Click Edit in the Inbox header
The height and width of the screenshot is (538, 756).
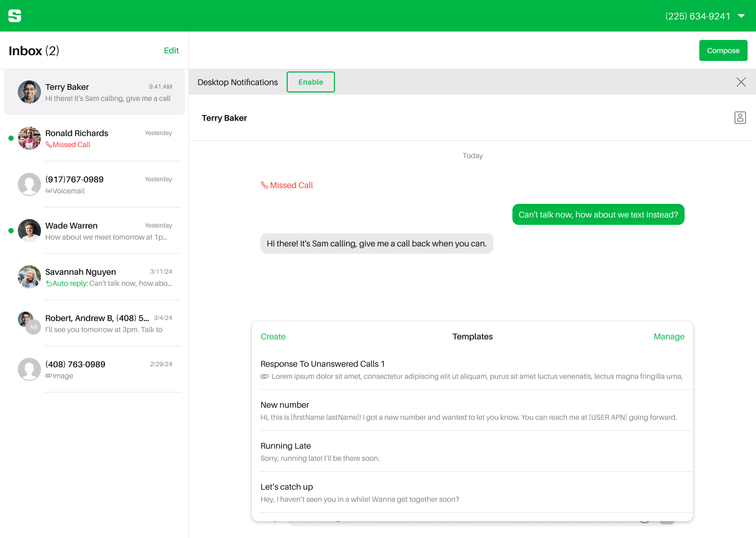click(x=171, y=50)
